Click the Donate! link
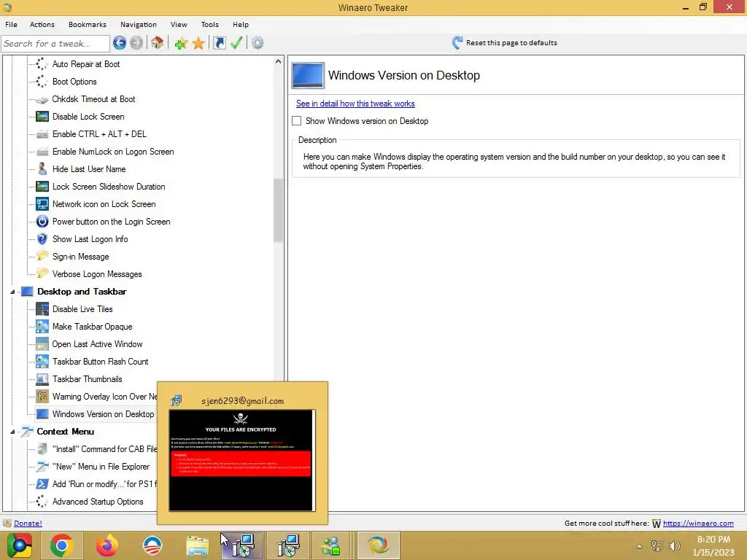This screenshot has height=560, width=747. 28,523
